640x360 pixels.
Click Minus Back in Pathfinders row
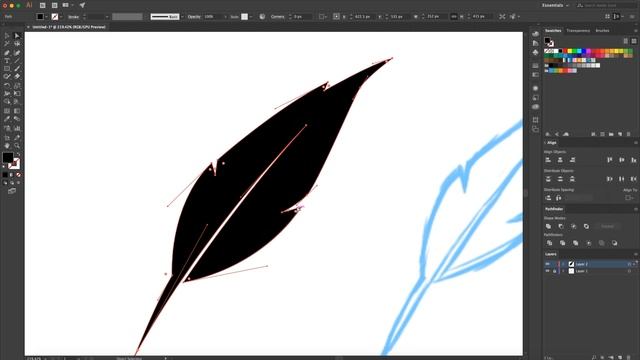[x=614, y=243]
